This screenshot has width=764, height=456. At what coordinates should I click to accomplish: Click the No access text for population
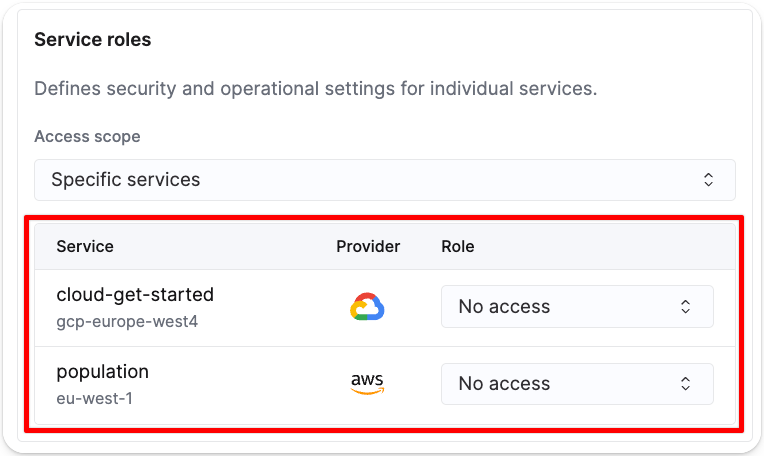(504, 384)
